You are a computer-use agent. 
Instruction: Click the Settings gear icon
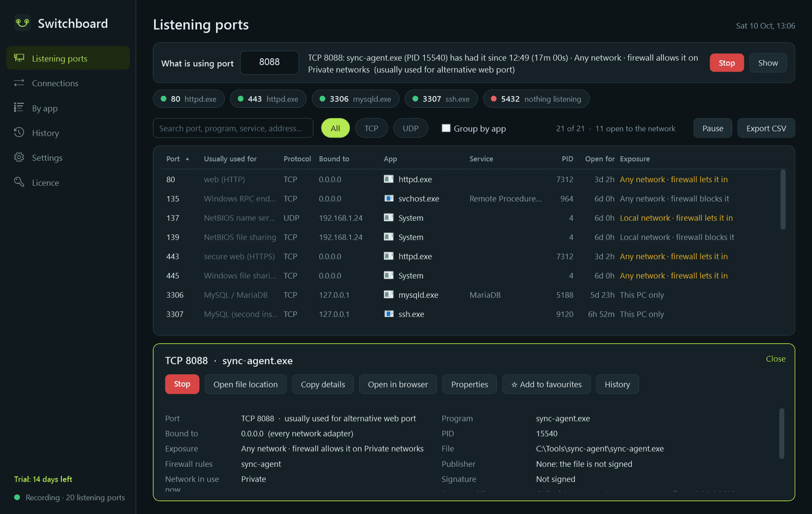19,157
